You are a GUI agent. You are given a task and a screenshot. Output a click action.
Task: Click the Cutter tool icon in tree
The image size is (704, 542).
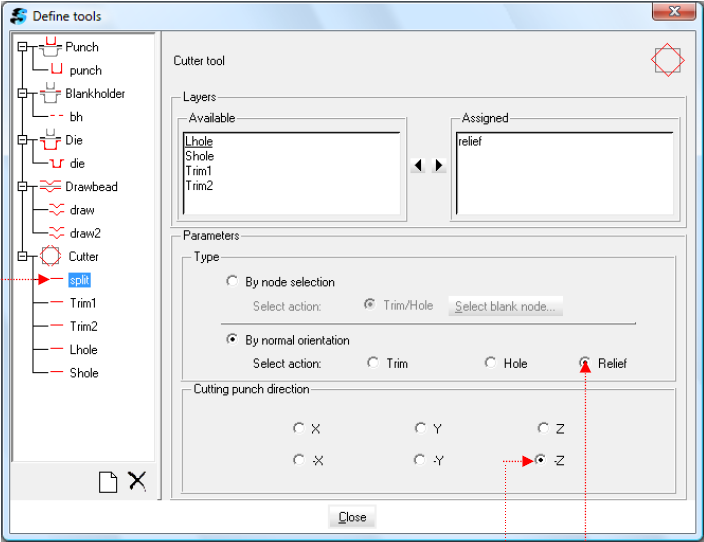(x=50, y=256)
